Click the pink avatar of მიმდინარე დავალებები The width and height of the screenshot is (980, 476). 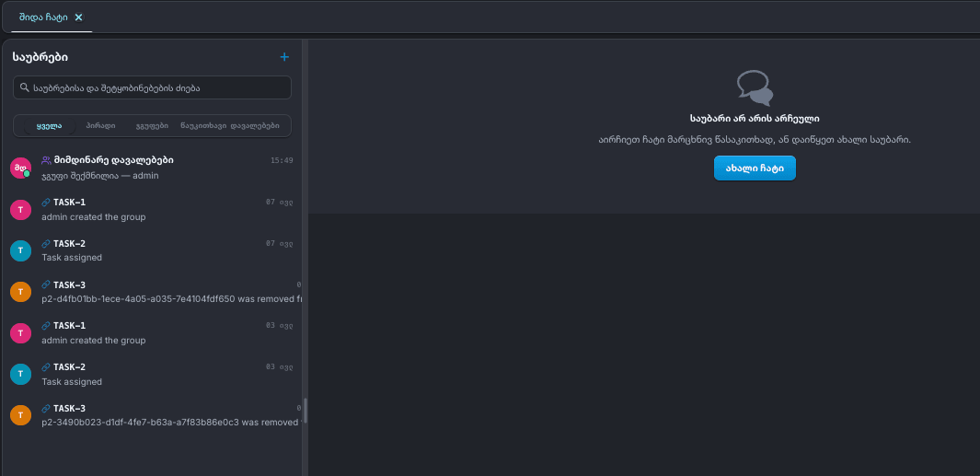[x=20, y=168]
